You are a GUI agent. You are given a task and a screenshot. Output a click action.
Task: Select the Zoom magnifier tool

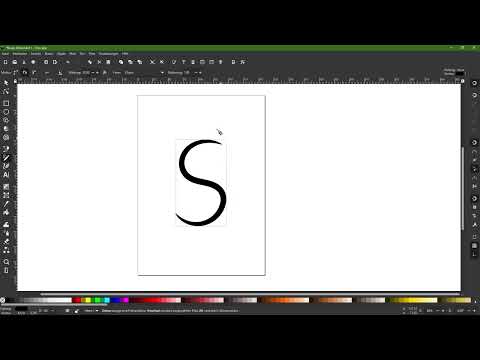click(6, 262)
